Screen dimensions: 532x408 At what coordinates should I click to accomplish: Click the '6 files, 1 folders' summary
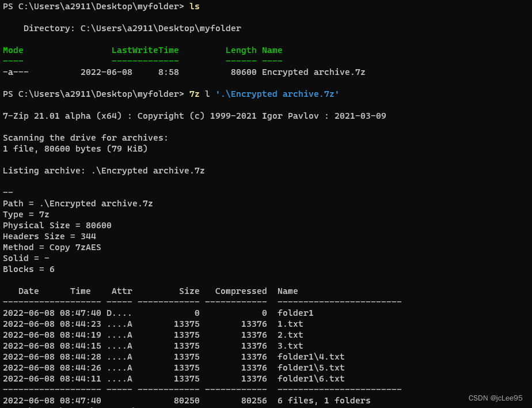pos(324,400)
